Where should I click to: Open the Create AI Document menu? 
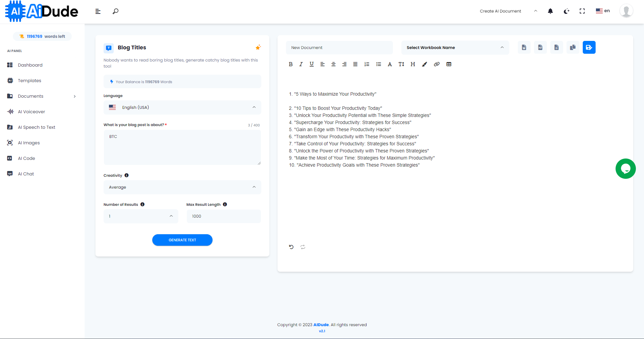click(x=501, y=11)
